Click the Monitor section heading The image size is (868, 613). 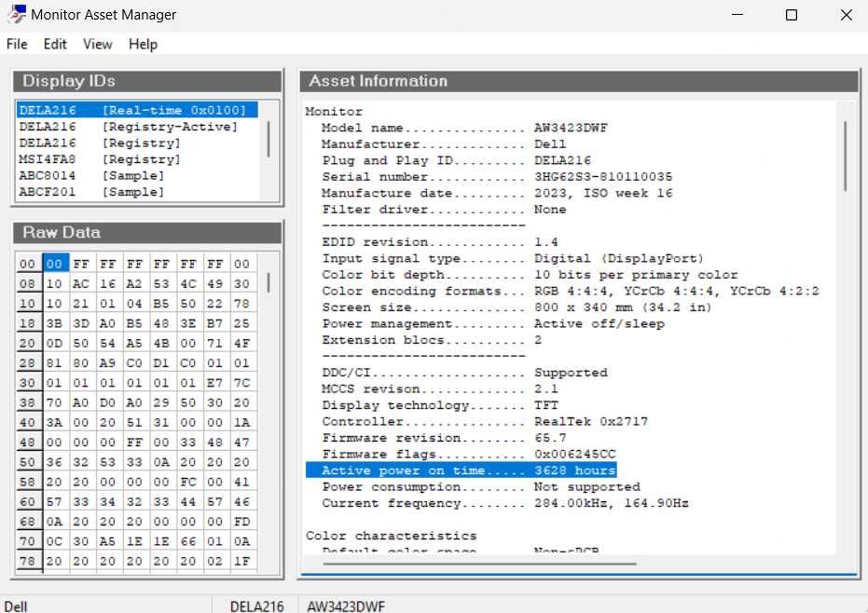tap(334, 112)
